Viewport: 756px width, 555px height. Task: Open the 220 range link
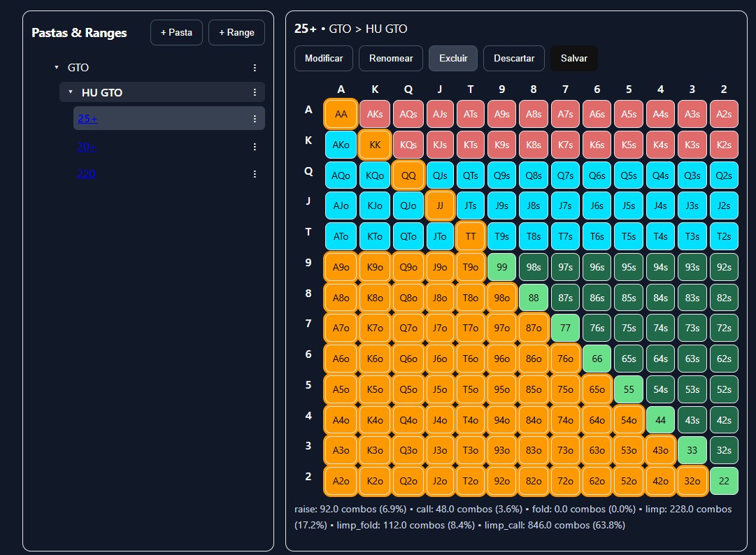86,173
